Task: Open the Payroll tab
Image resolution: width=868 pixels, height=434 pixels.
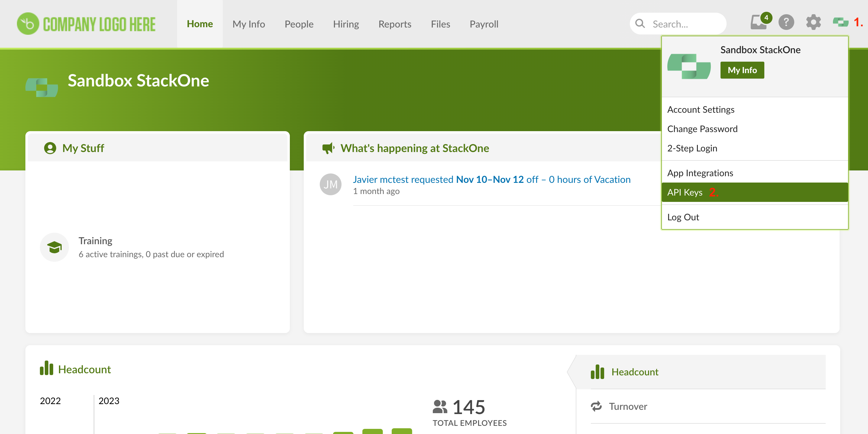Action: point(484,24)
